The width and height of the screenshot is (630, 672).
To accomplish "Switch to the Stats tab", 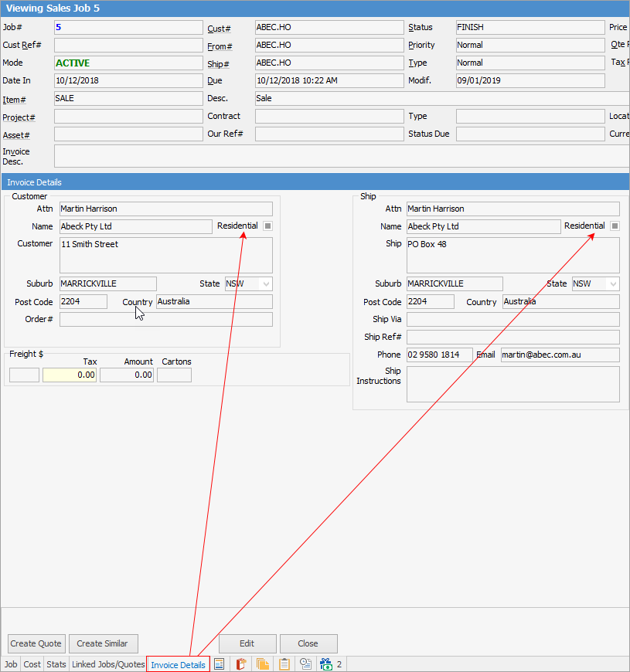I will (56, 664).
